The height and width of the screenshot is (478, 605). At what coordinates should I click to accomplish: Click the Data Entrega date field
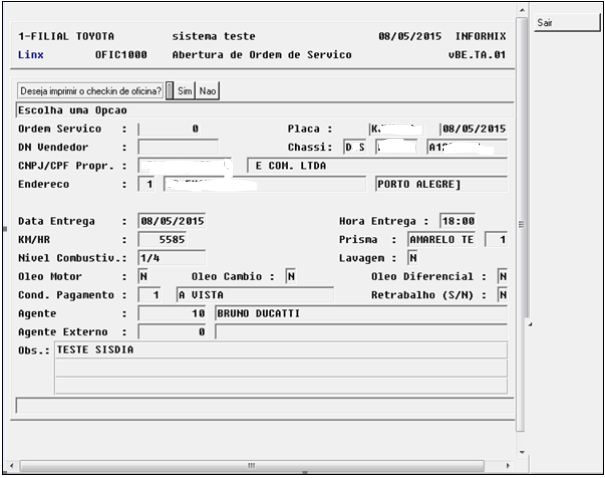(172, 221)
